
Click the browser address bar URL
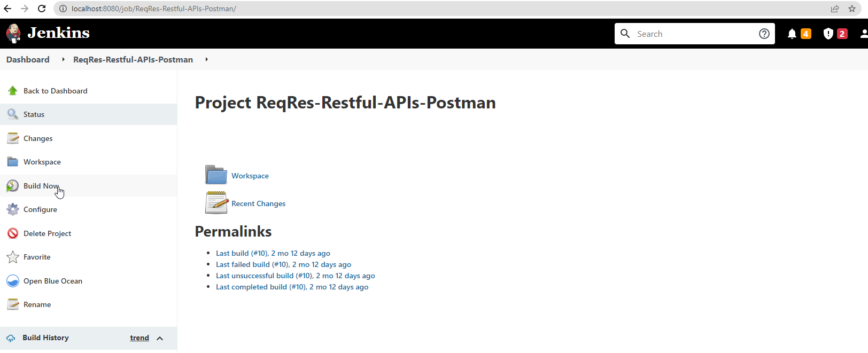(154, 9)
